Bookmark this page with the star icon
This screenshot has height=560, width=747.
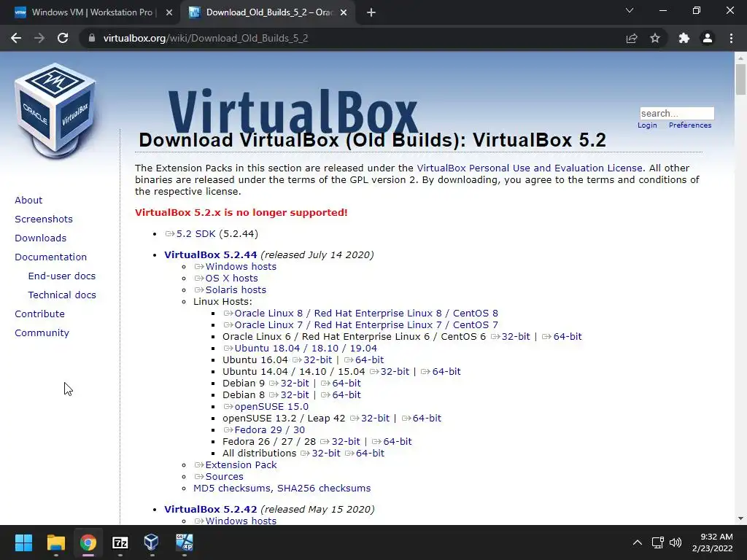pos(655,38)
